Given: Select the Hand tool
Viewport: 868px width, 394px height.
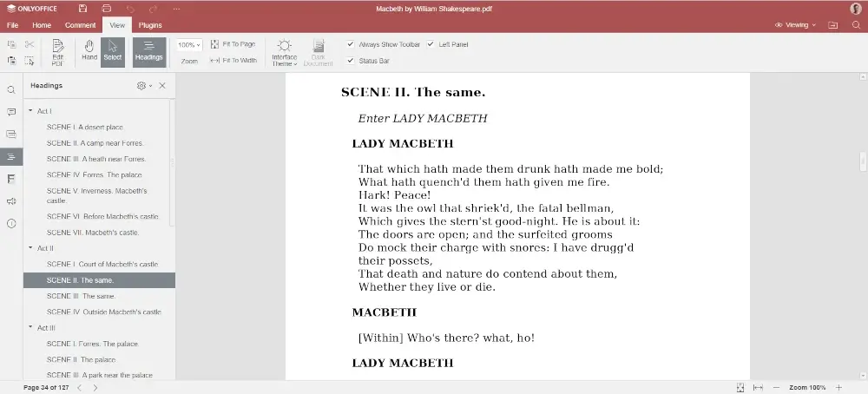Looking at the screenshot, I should (x=89, y=50).
